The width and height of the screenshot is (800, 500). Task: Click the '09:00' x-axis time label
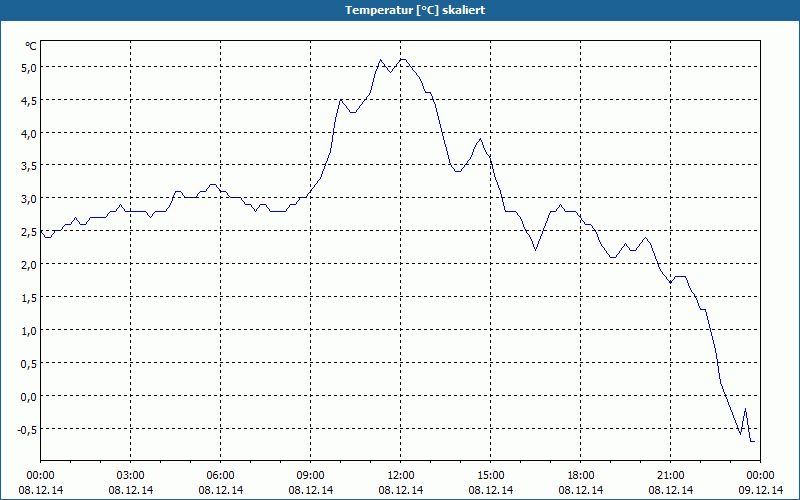311,476
